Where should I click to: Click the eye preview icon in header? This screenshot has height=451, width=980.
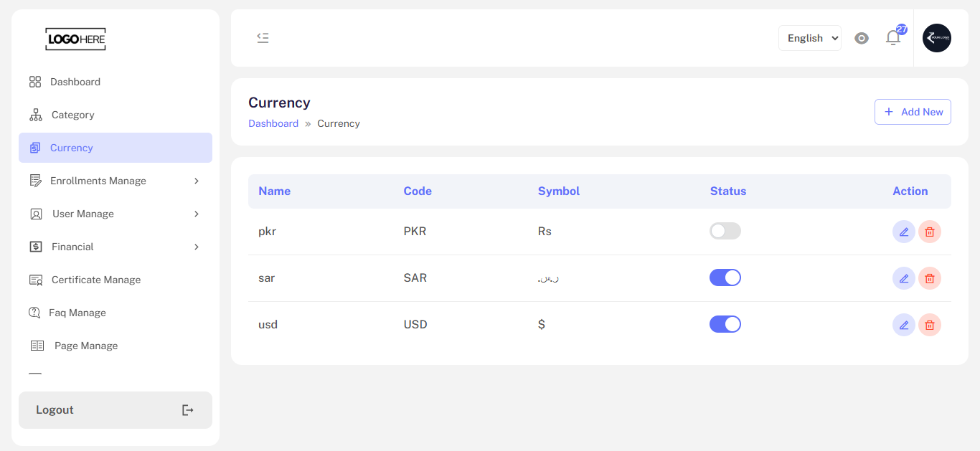click(862, 38)
